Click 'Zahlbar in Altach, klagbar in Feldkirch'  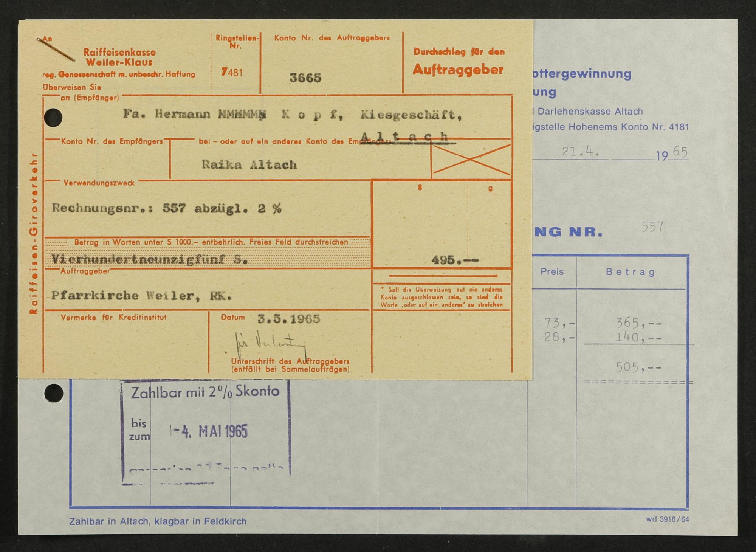(x=158, y=521)
